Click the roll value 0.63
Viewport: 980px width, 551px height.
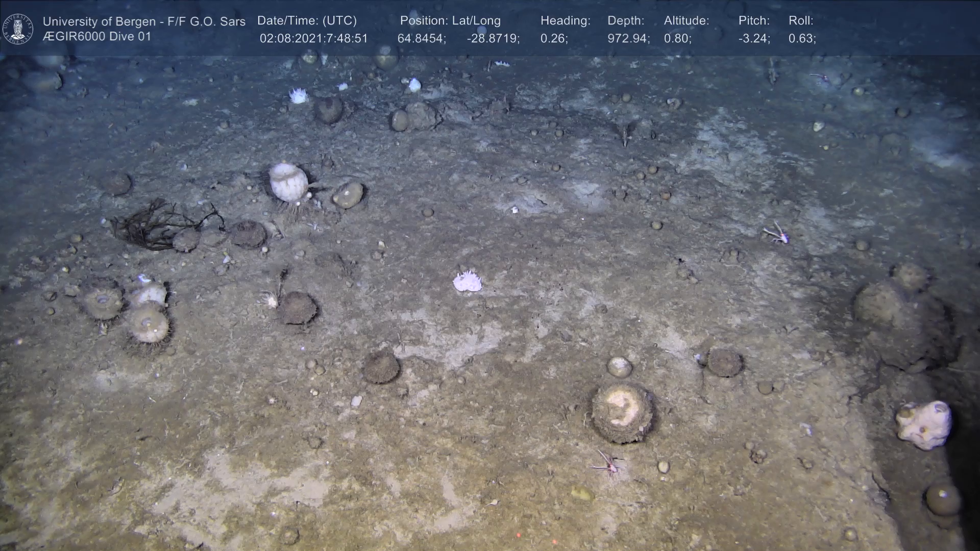802,39
